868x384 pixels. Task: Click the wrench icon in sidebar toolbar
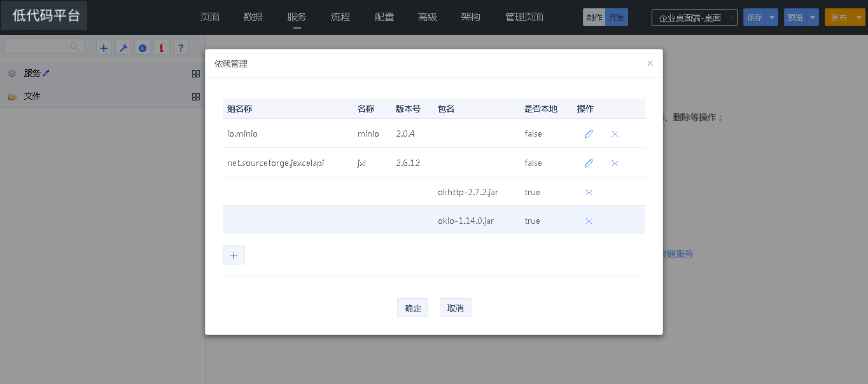(x=123, y=48)
